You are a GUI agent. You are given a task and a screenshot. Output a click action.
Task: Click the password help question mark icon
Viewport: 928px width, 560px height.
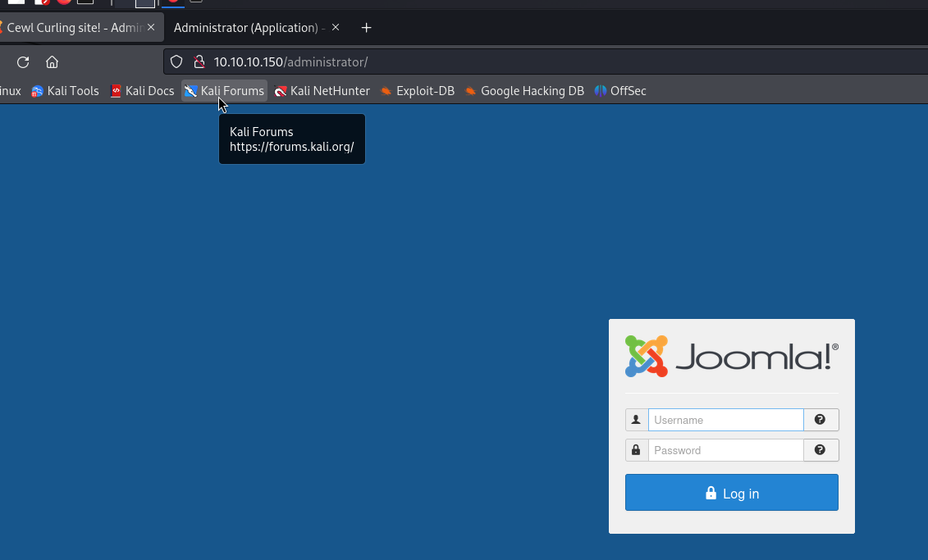[820, 450]
